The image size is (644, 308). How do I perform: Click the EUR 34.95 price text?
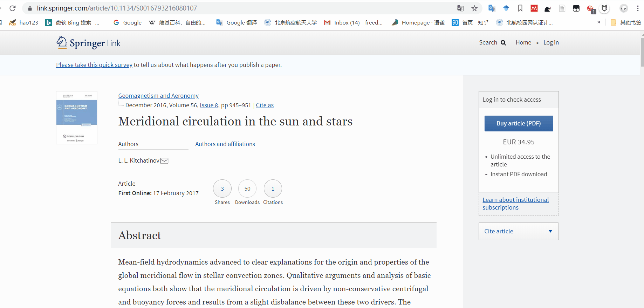click(519, 142)
